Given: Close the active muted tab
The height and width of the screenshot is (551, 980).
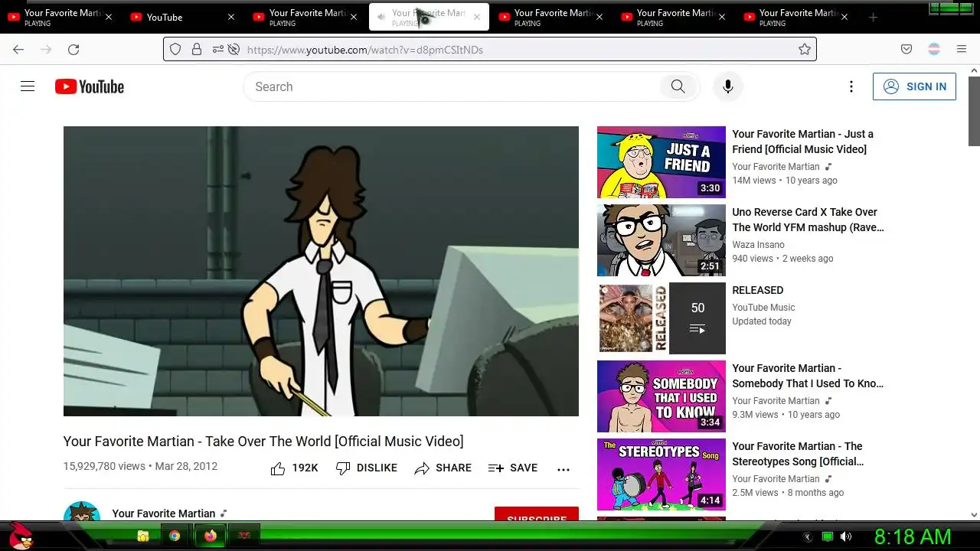Looking at the screenshot, I should pos(476,17).
